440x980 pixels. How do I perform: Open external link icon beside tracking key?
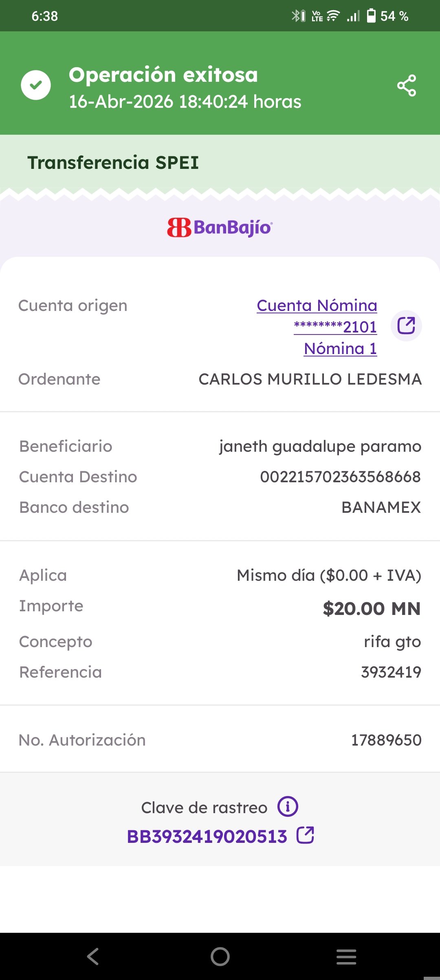point(305,835)
